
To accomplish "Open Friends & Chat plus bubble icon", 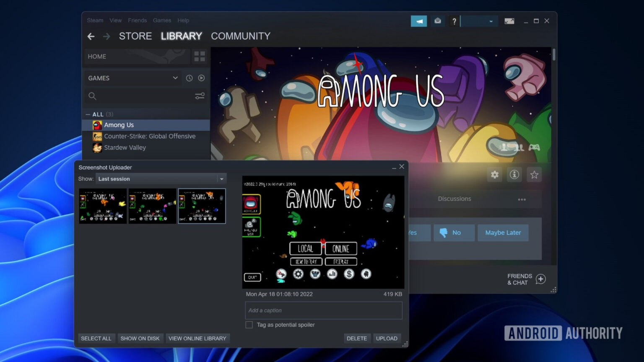I will (541, 279).
